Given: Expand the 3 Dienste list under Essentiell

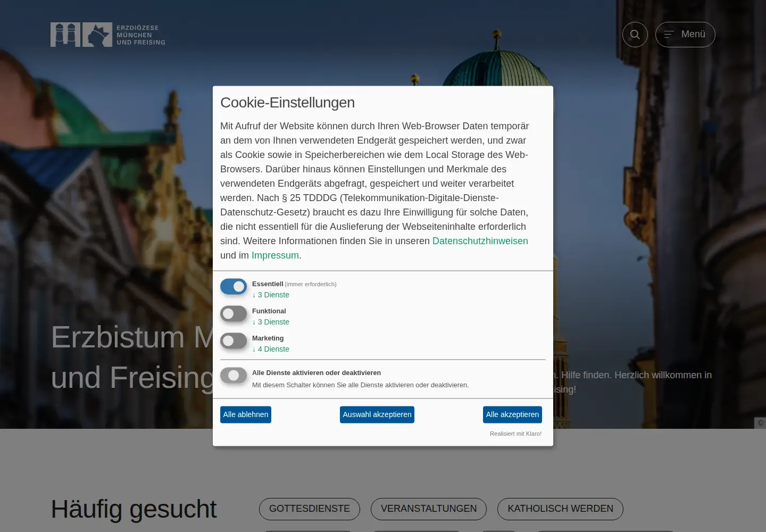Looking at the screenshot, I should pos(271,295).
